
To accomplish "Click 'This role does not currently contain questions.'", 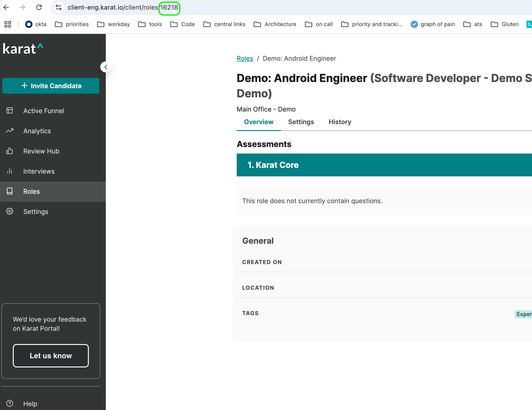I will click(x=312, y=201).
